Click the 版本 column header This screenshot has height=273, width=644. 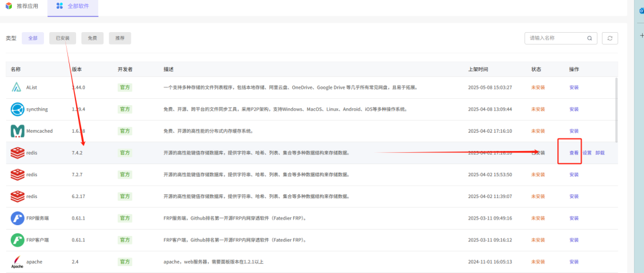coord(77,69)
